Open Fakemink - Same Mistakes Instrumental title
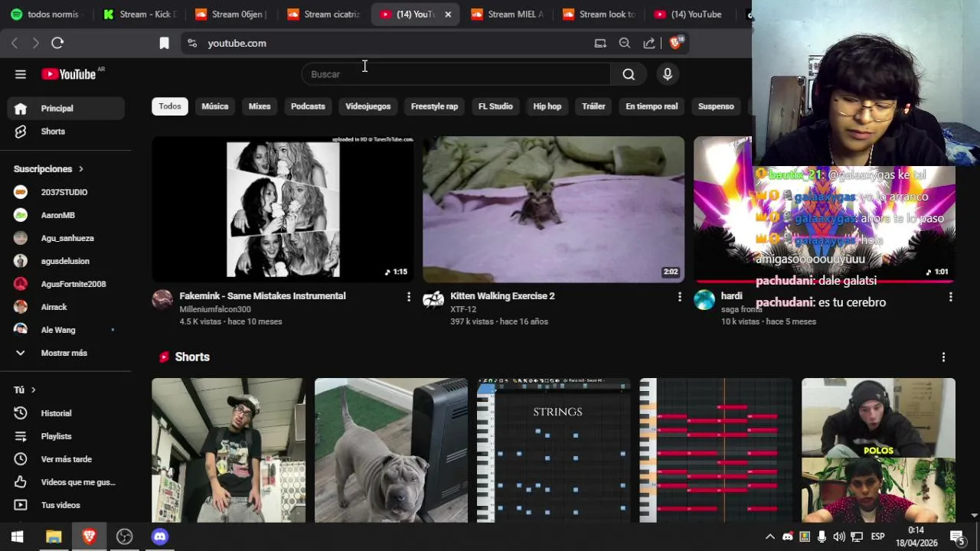Image resolution: width=980 pixels, height=551 pixels. (x=263, y=296)
